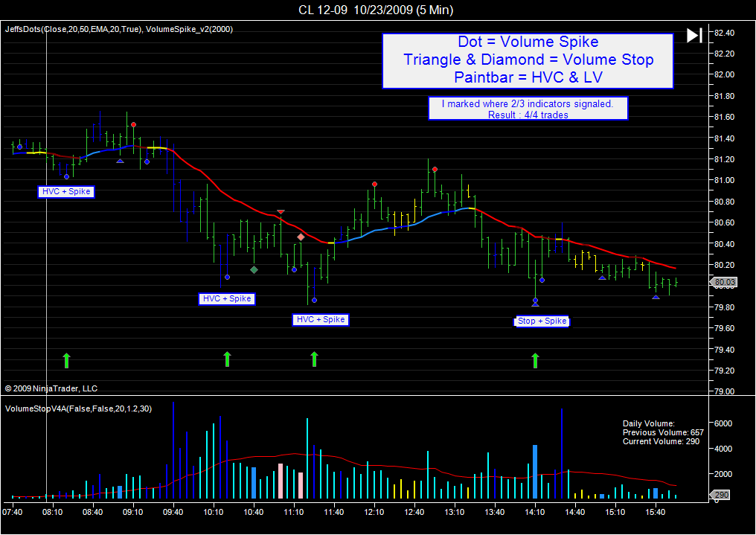Select the green diamond volume stop marker
This screenshot has width=756, height=535.
tap(254, 270)
